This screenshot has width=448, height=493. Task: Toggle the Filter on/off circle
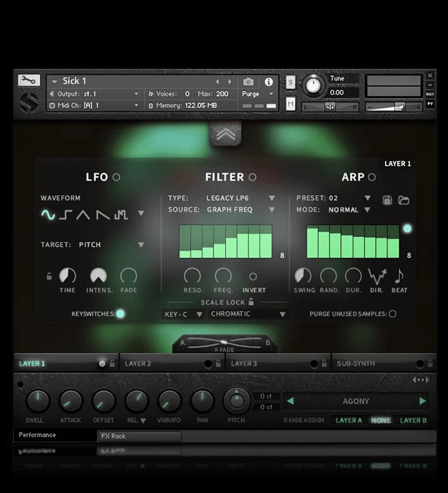pyautogui.click(x=252, y=177)
